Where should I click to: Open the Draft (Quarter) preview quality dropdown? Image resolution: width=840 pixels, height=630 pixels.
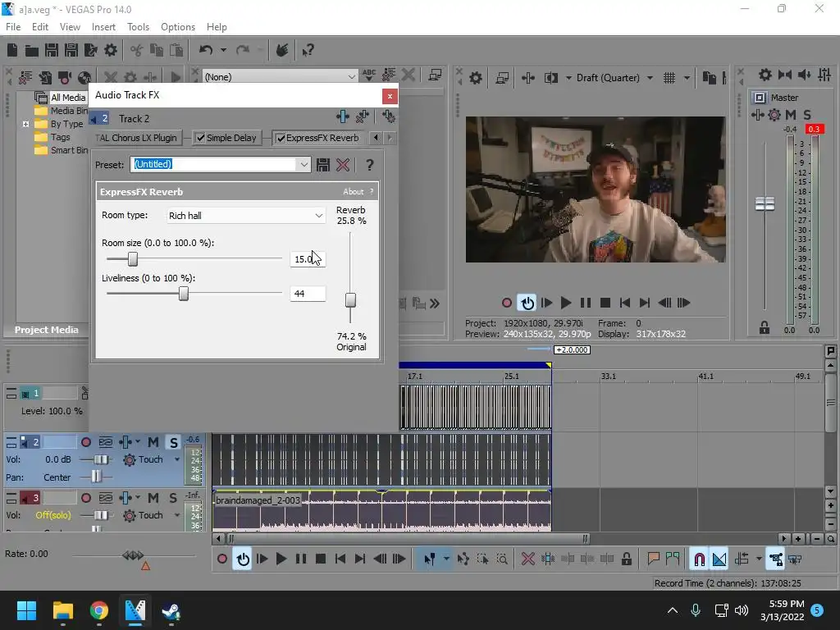[650, 78]
